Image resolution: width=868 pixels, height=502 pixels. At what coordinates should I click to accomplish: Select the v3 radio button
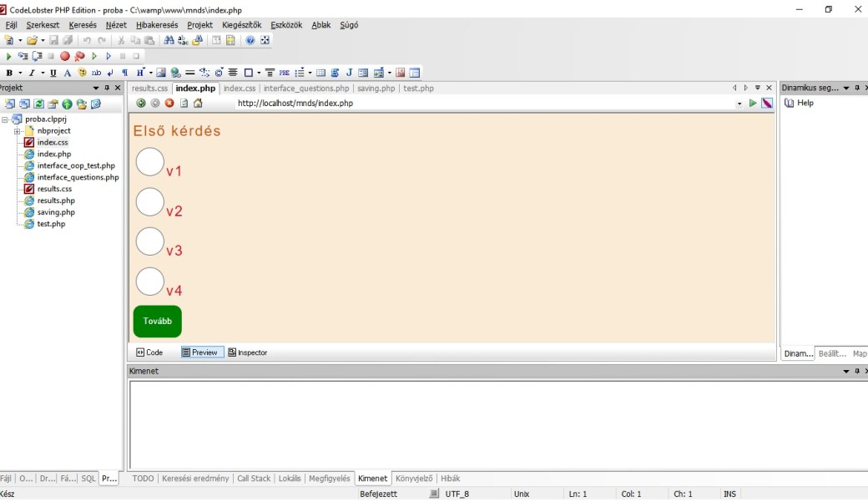[150, 241]
